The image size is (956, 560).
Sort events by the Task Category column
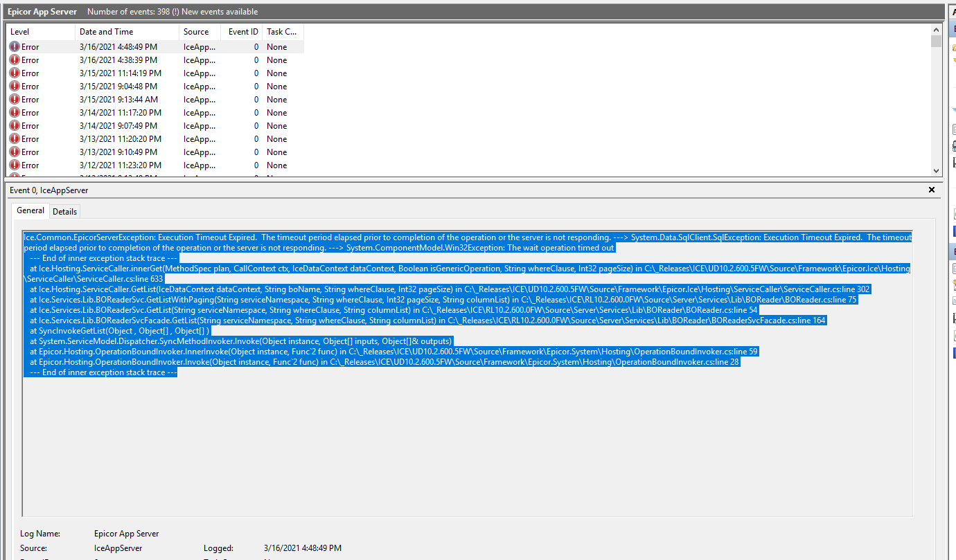283,32
